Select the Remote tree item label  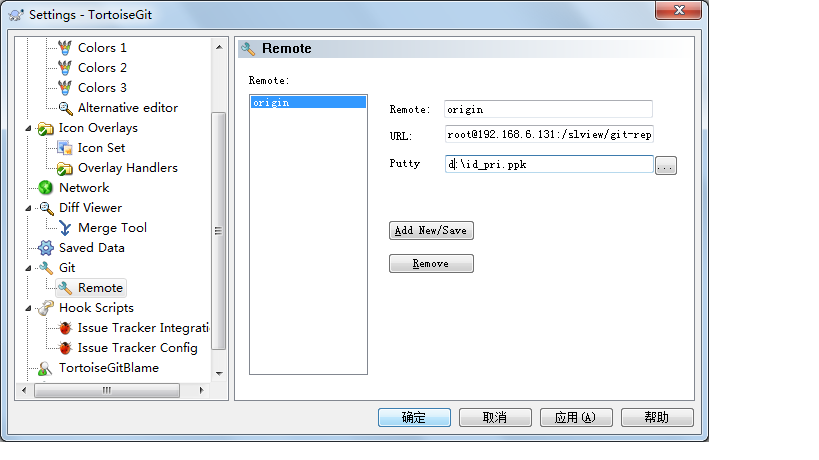pyautogui.click(x=100, y=288)
